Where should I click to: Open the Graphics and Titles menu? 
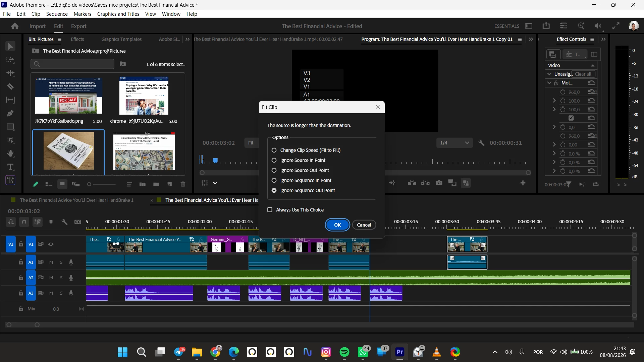118,14
